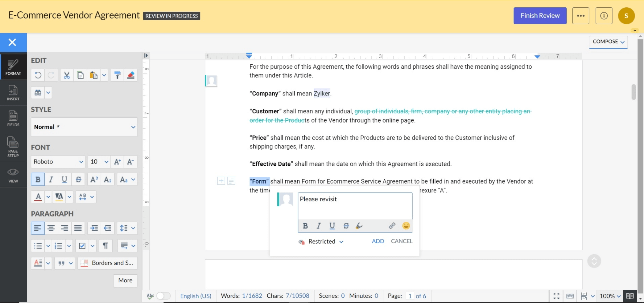Open the Page Setup sidebar tab
Image resolution: width=644 pixels, height=303 pixels.
tap(13, 147)
